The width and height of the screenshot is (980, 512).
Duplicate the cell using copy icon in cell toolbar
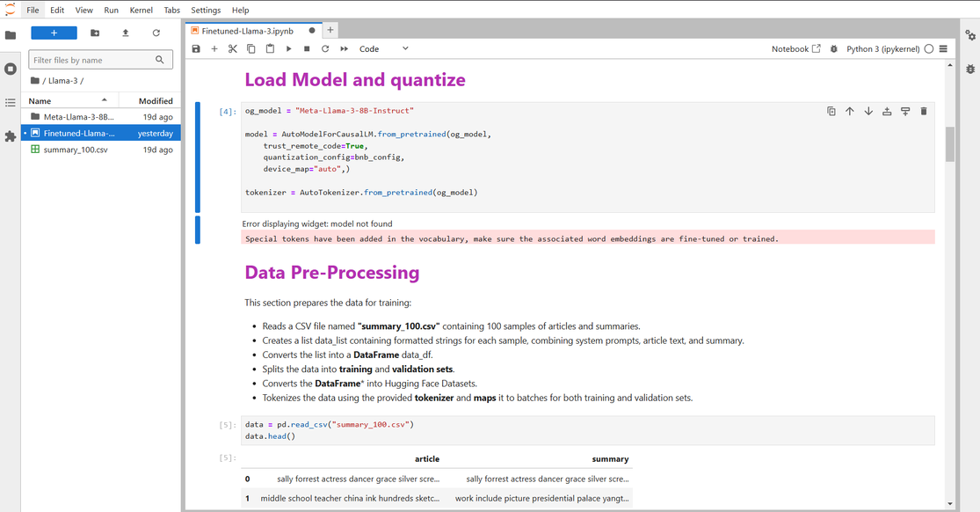point(831,112)
